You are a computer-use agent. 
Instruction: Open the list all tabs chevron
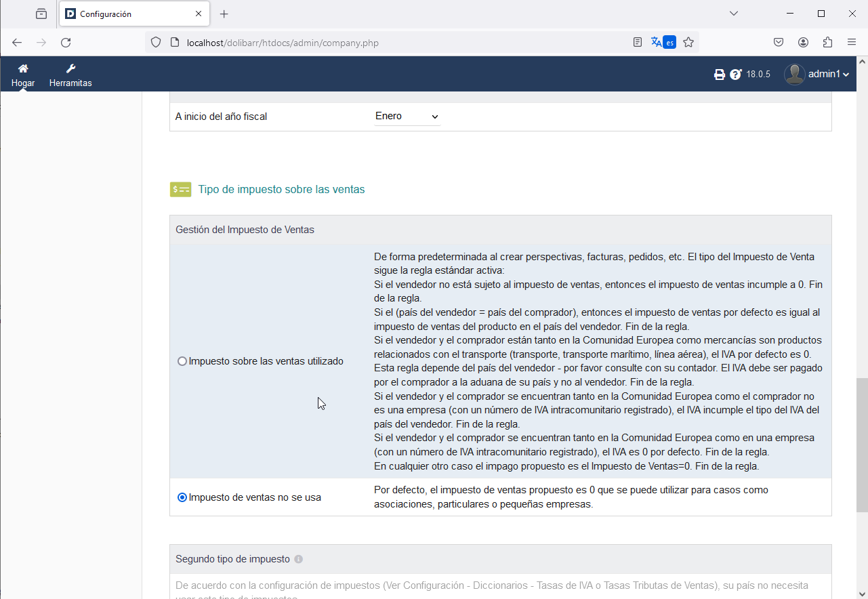point(733,14)
